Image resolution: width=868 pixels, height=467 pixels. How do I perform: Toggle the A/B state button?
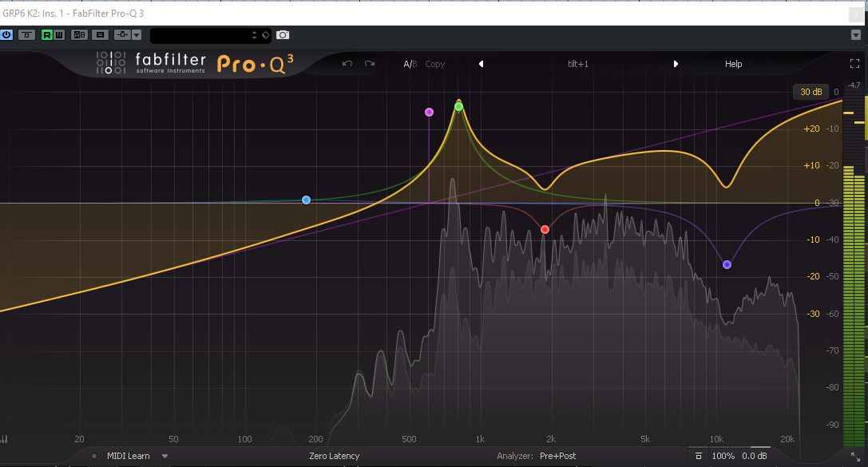click(410, 64)
